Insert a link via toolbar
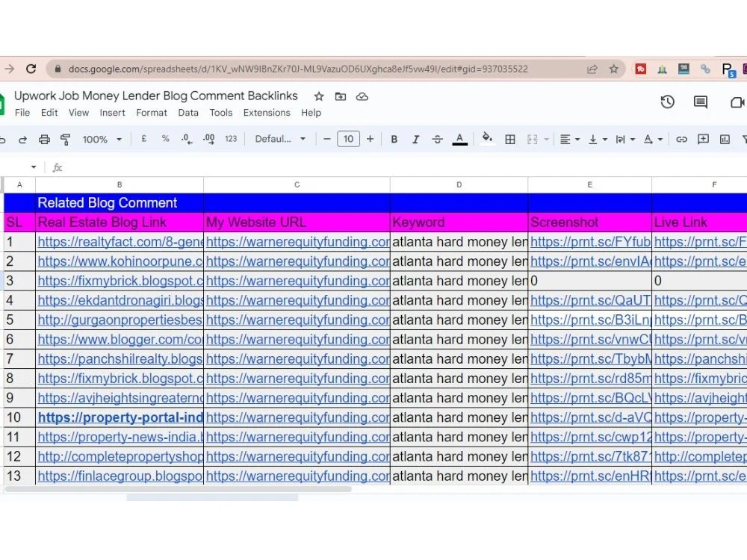Viewport: 747px width, 560px height. pos(681,139)
